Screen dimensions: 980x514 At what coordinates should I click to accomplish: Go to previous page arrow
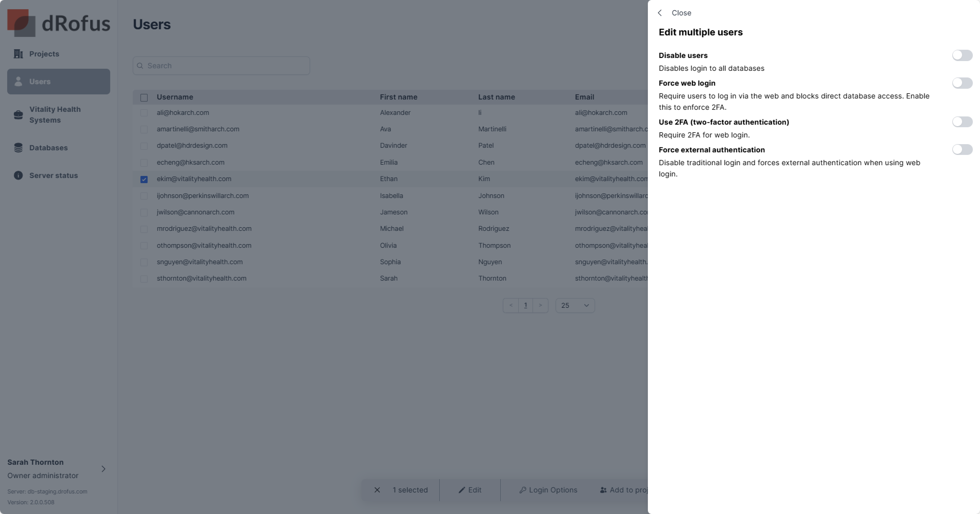pos(511,305)
